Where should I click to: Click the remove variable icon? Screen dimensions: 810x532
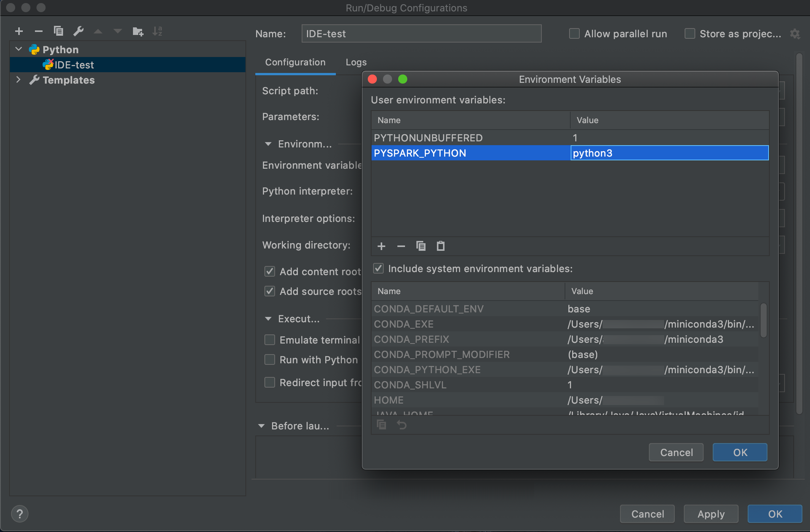tap(401, 245)
